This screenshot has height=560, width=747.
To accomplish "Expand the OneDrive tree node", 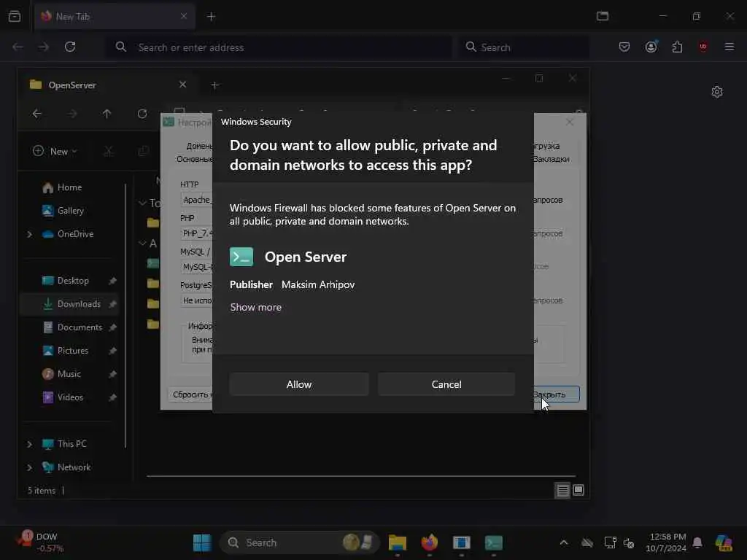I will (x=29, y=234).
